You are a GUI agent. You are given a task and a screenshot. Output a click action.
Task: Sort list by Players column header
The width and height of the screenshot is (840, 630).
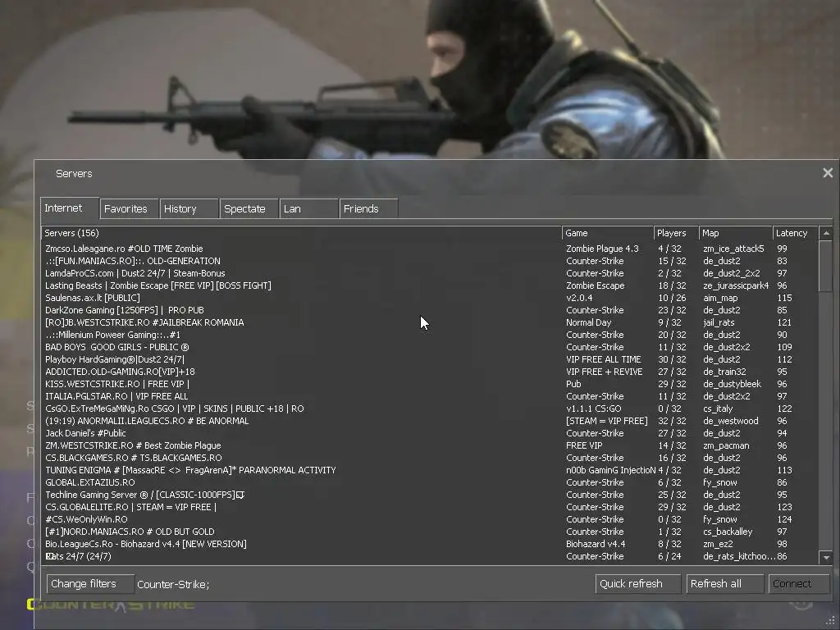coord(676,233)
